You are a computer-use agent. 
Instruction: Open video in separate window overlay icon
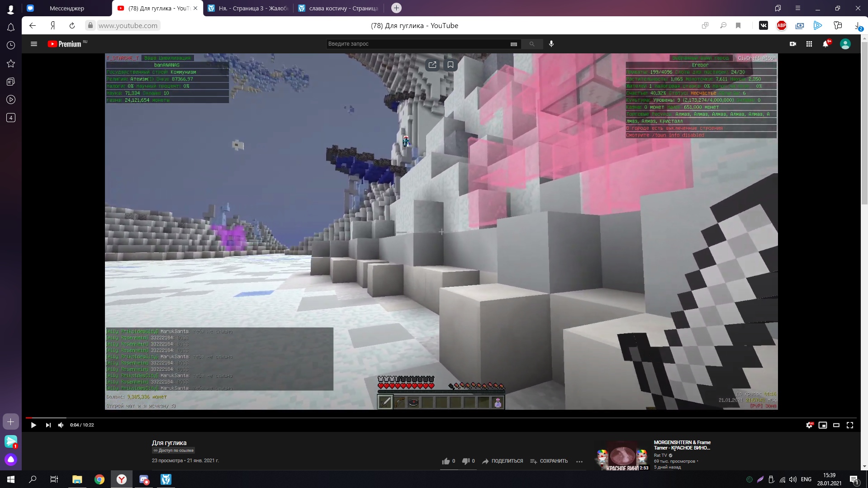[432, 65]
